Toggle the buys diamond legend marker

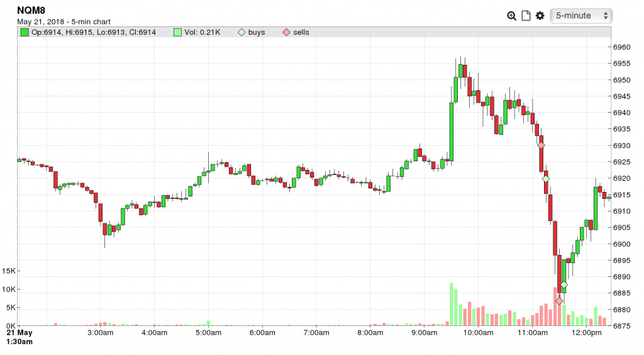click(241, 33)
